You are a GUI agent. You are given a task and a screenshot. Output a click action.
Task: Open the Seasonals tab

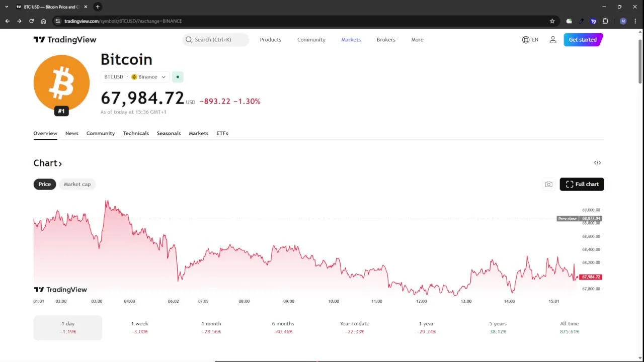(x=169, y=133)
